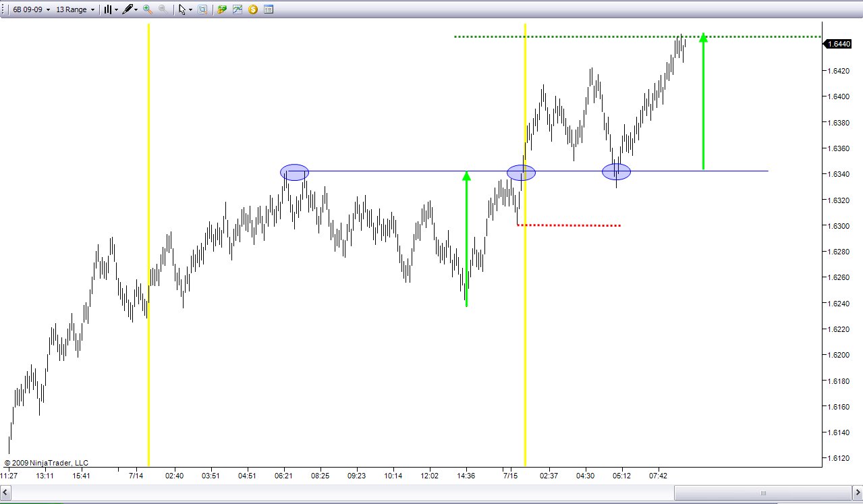
Task: Click the 13:11 time axis label
Action: point(45,476)
